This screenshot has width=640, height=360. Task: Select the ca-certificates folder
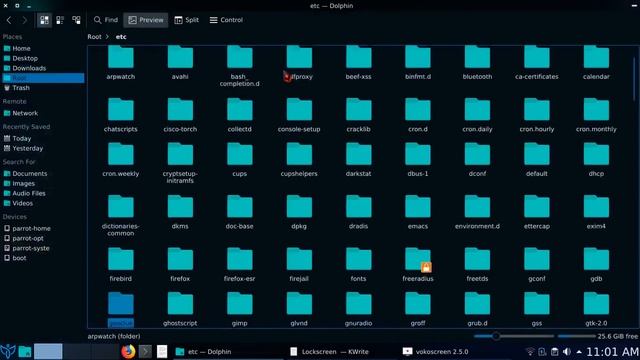coord(537,62)
